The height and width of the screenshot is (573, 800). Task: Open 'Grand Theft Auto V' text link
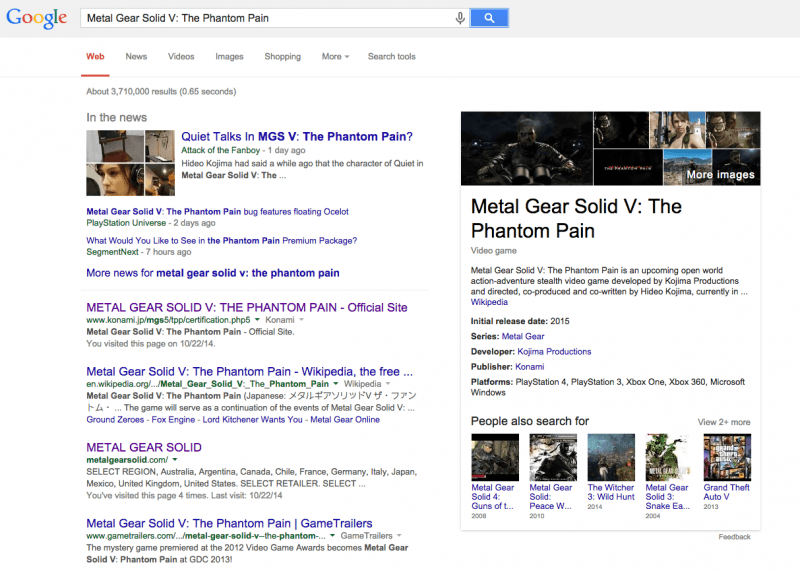(x=727, y=492)
